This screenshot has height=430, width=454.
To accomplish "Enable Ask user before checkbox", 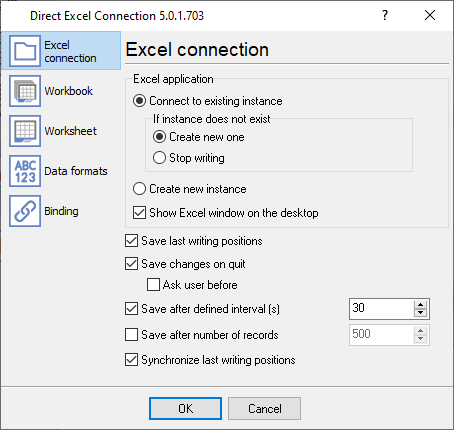I will coord(153,285).
